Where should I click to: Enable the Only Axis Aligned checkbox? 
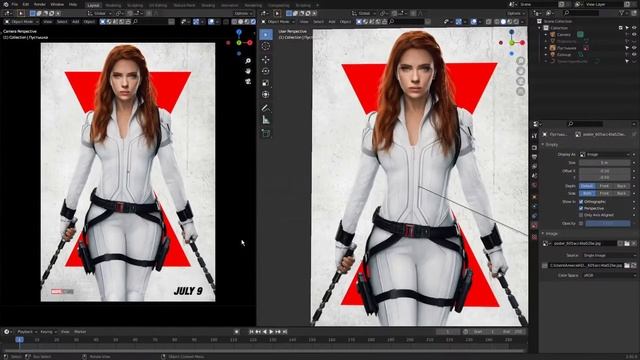click(x=581, y=215)
